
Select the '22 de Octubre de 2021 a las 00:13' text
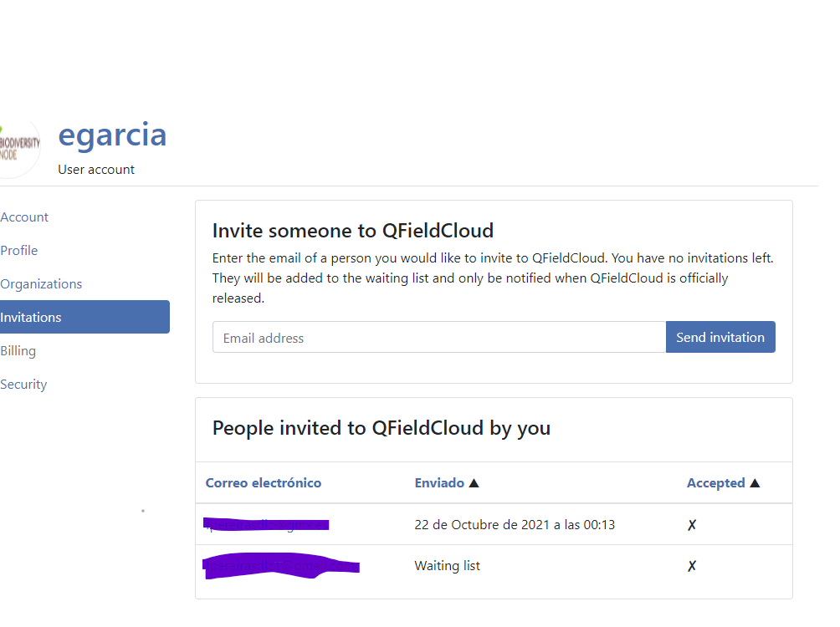tap(515, 525)
